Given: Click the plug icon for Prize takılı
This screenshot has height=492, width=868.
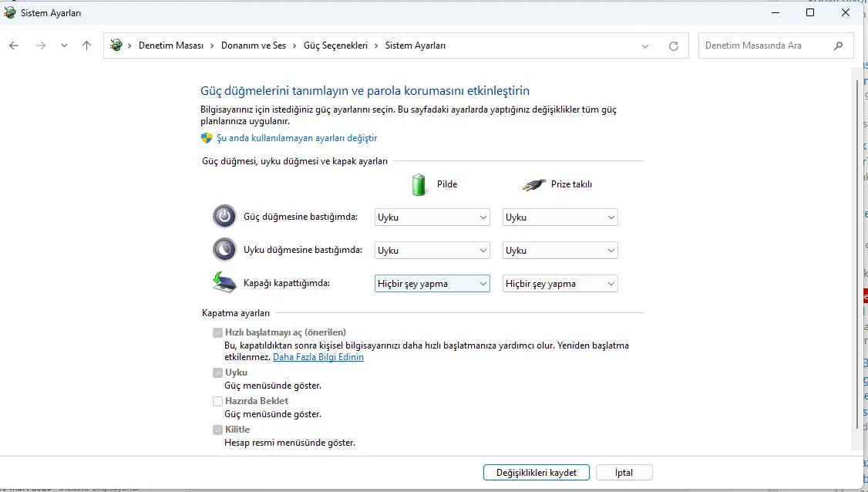Looking at the screenshot, I should [533, 184].
